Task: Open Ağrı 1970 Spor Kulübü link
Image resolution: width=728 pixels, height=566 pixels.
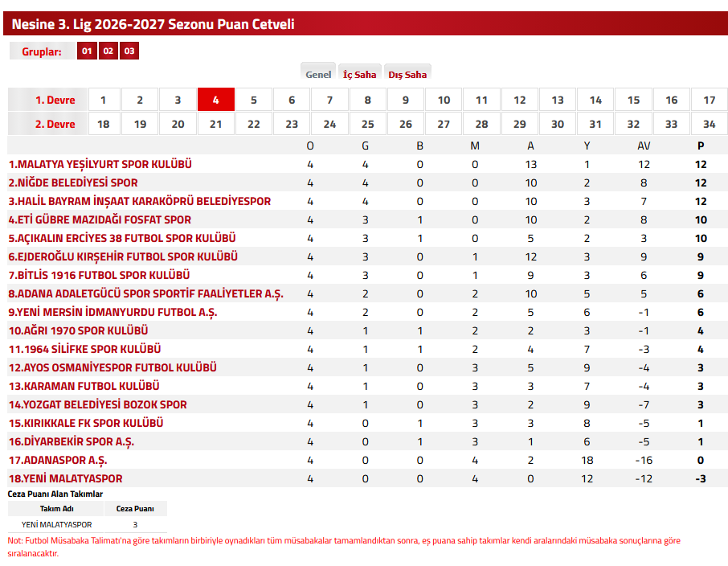Action: [79, 330]
